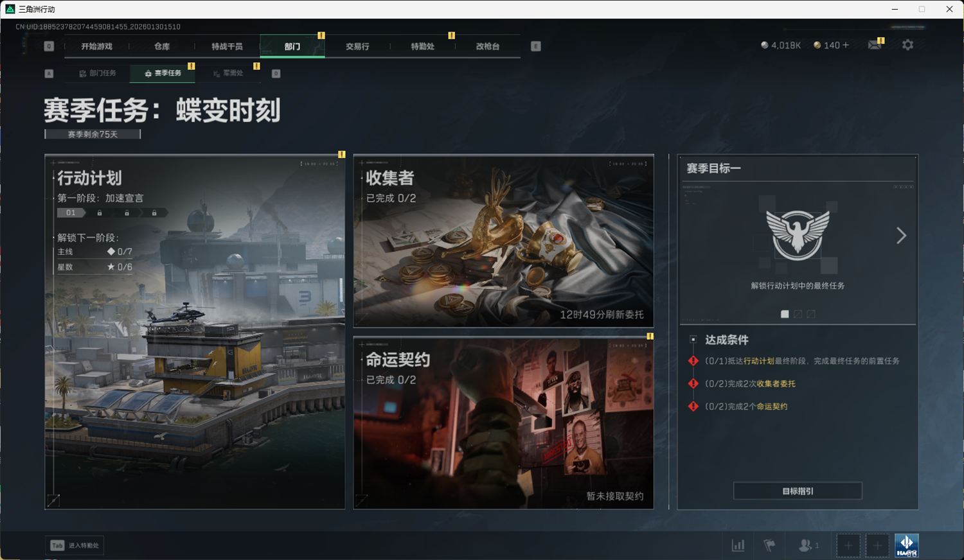Screen dimensions: 964x560
Task: Switch to the 部门任务 sub-tab
Action: coord(98,73)
